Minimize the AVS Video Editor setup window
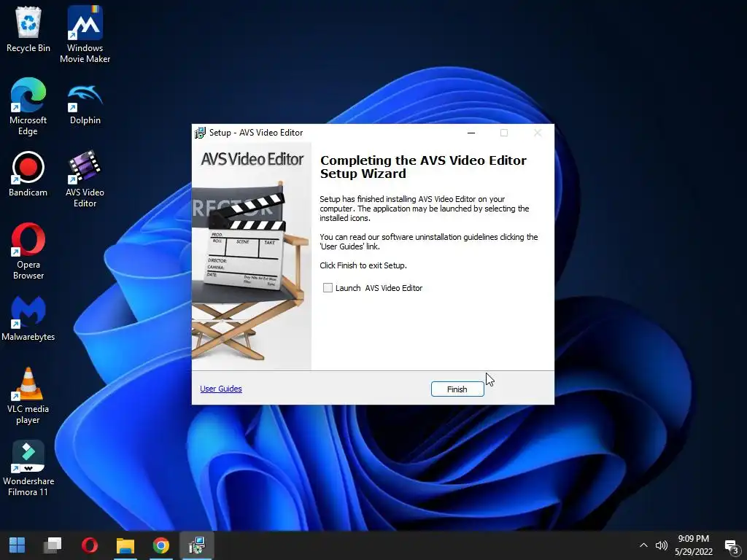747x560 pixels. [x=471, y=133]
